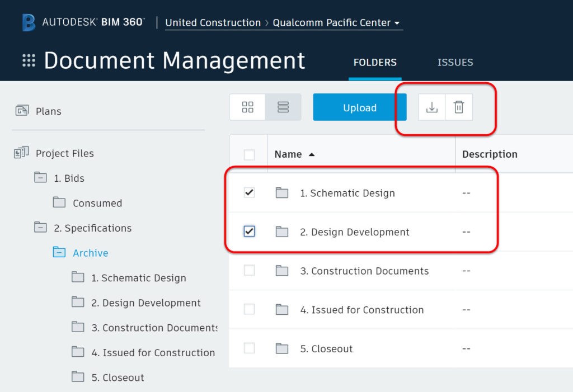Open 5. Closeout in file list
Screen dimensions: 573x392
point(327,349)
